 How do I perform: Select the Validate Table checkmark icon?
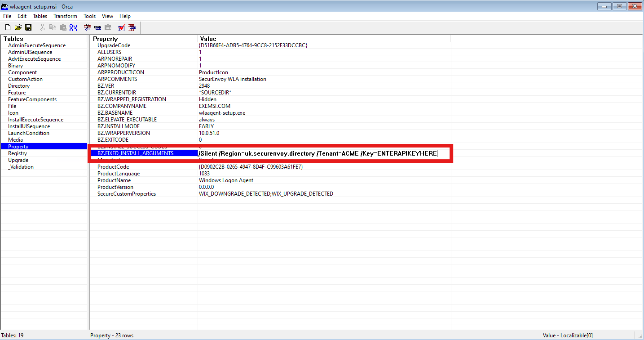click(121, 27)
